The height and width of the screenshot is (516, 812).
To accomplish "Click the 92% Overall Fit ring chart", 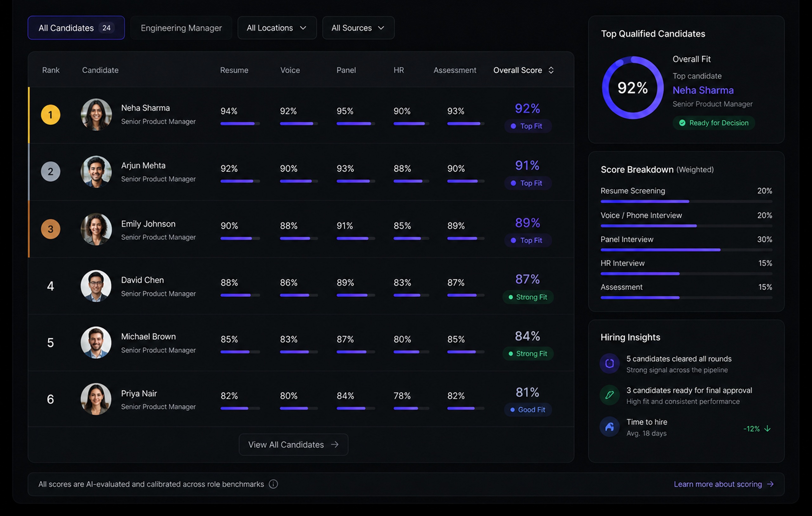I will click(632, 88).
